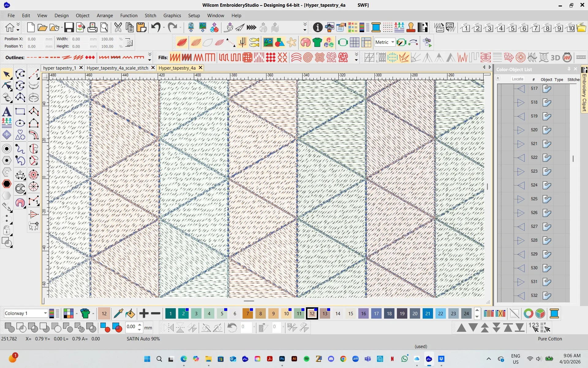Select the Lettering (A) tool

click(6, 111)
